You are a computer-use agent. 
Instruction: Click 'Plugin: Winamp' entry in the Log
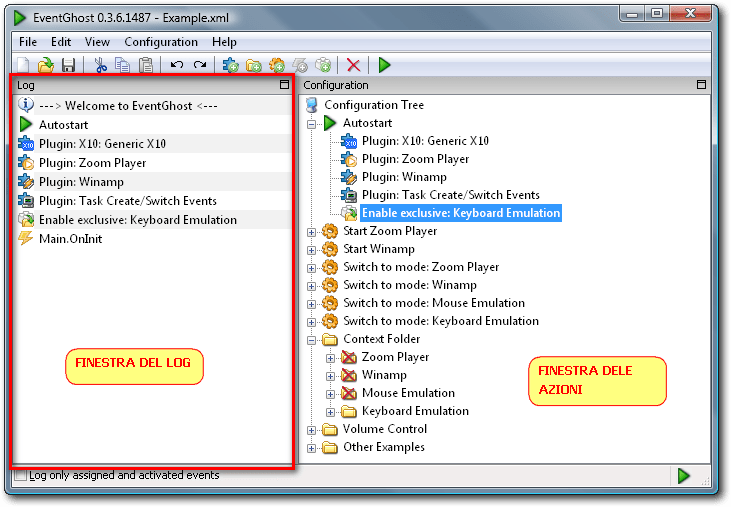pos(81,182)
